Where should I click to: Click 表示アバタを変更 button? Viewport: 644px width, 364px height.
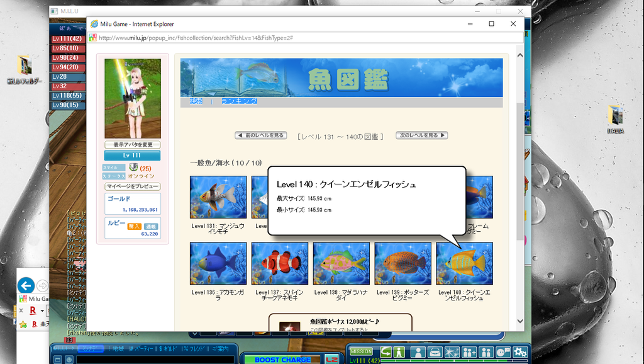pyautogui.click(x=133, y=145)
